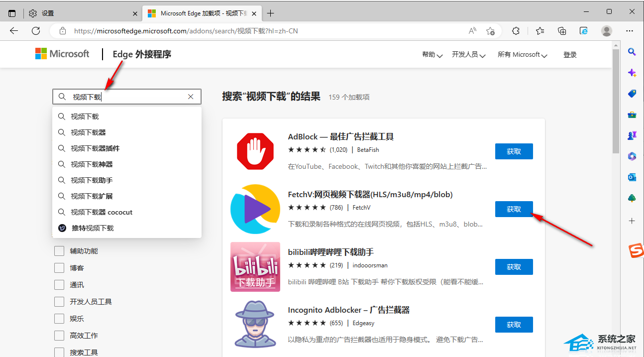Open the Extensions puzzle icon in toolbar

click(x=516, y=31)
